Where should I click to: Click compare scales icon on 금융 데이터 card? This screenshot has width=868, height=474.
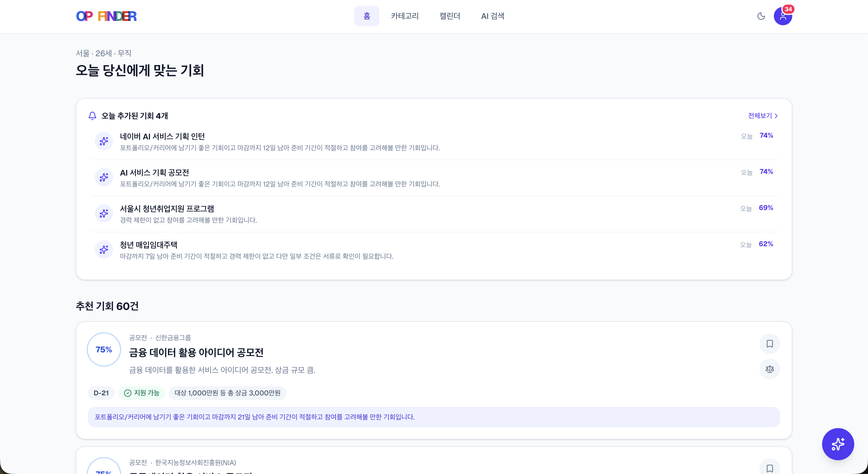click(x=770, y=369)
